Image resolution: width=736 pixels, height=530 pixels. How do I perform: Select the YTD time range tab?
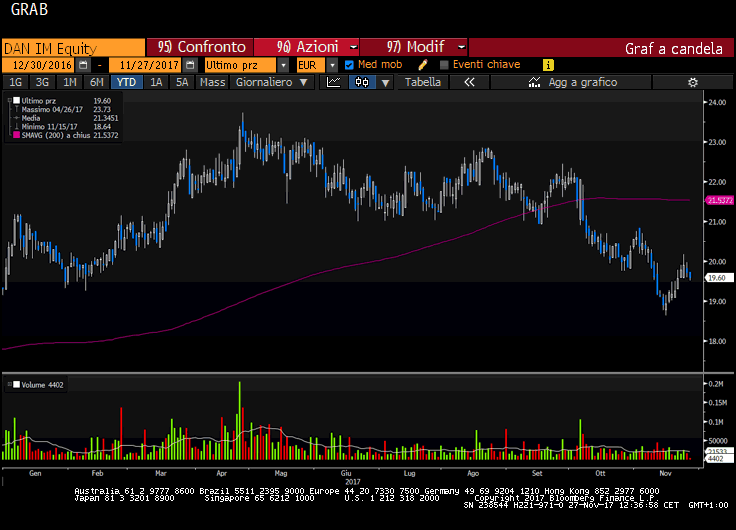point(126,82)
